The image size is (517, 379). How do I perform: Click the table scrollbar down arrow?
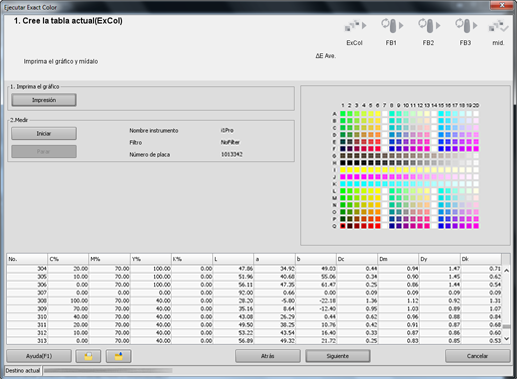[x=506, y=339]
